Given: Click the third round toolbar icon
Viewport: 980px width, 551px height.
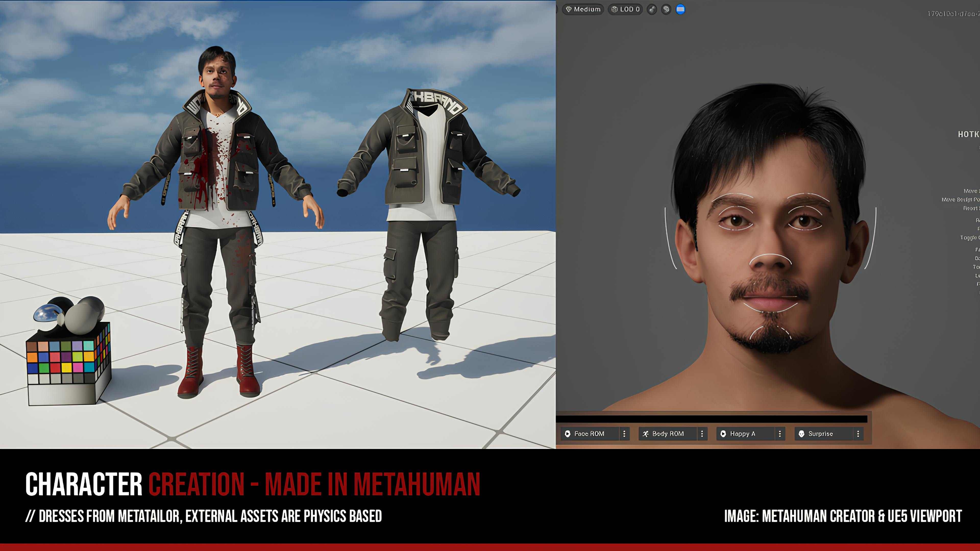Looking at the screenshot, I should pyautogui.click(x=652, y=9).
